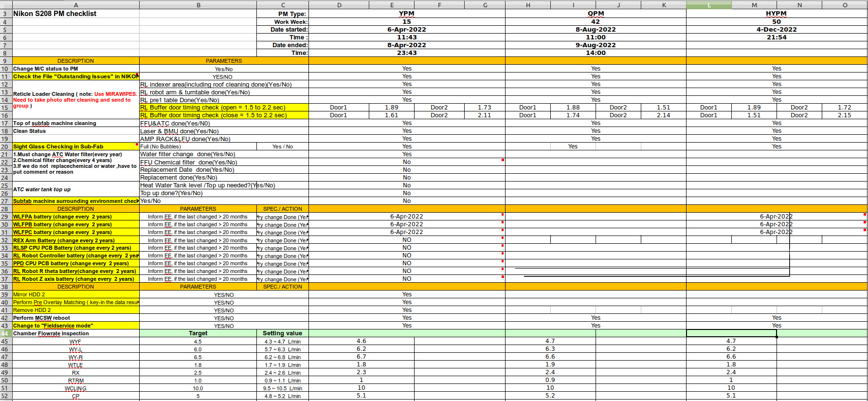This screenshot has height=401, width=868.
Task: Select the "9.5 ~ 10.5 L/min" setting cell
Action: [x=283, y=388]
